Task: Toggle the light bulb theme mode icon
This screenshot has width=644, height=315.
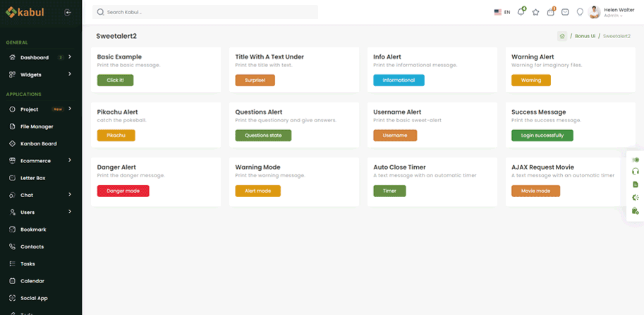Action: (580, 12)
